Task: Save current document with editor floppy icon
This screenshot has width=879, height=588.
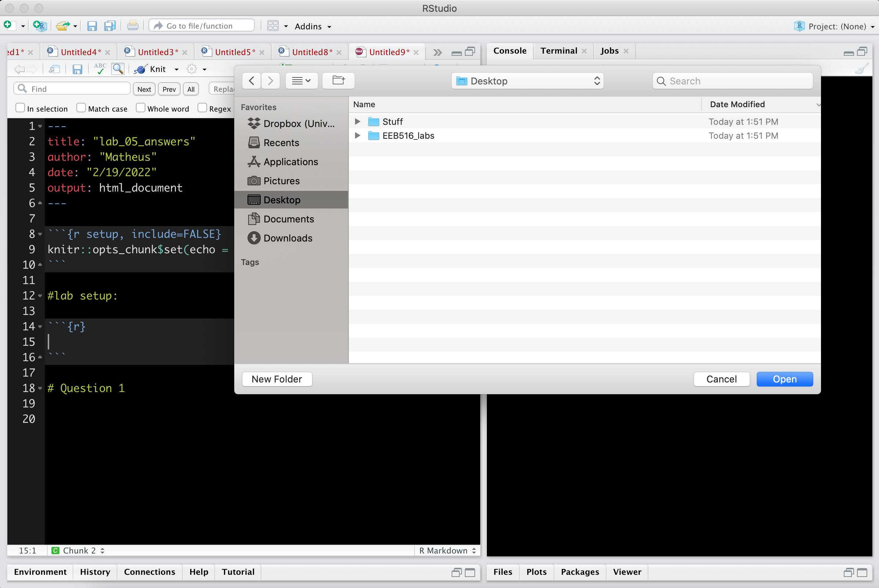Action: pyautogui.click(x=77, y=69)
